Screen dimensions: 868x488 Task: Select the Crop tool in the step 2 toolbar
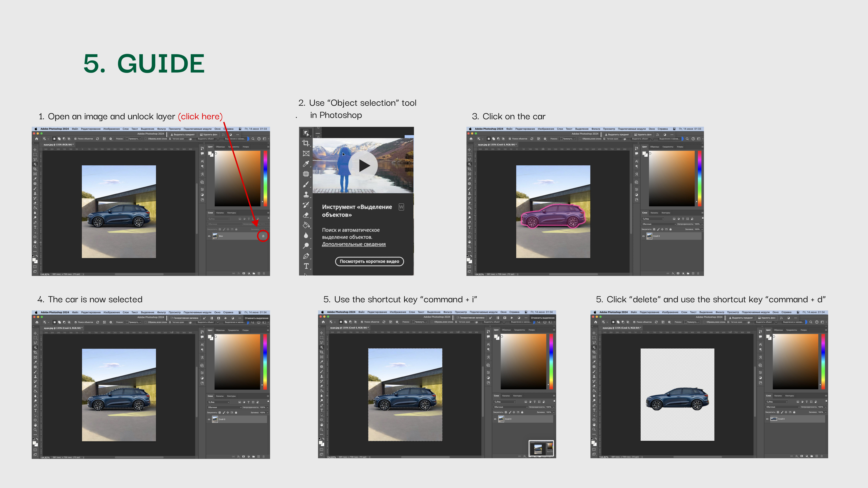point(306,143)
